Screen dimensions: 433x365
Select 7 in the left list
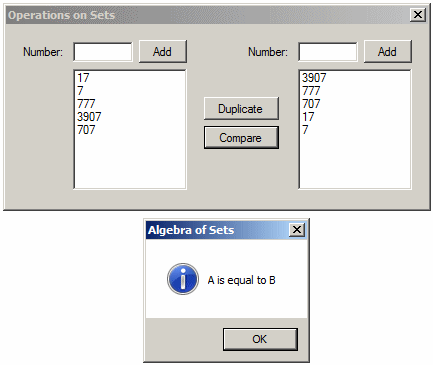pos(80,91)
